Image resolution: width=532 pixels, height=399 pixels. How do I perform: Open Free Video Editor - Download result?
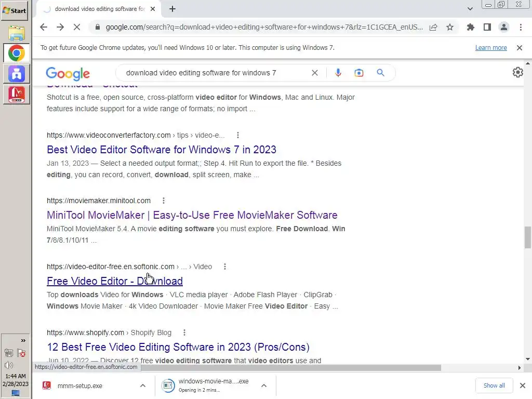(115, 281)
